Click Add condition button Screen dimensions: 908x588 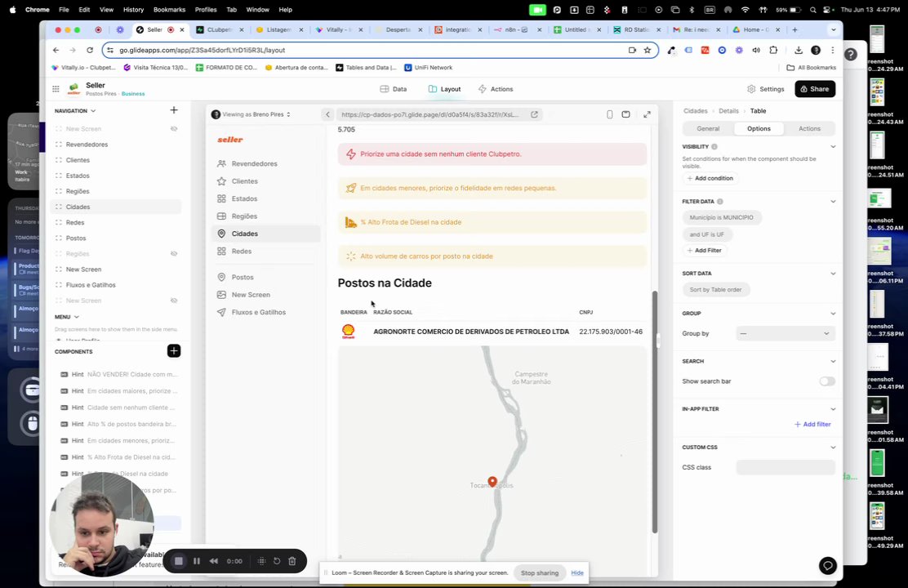coord(710,178)
